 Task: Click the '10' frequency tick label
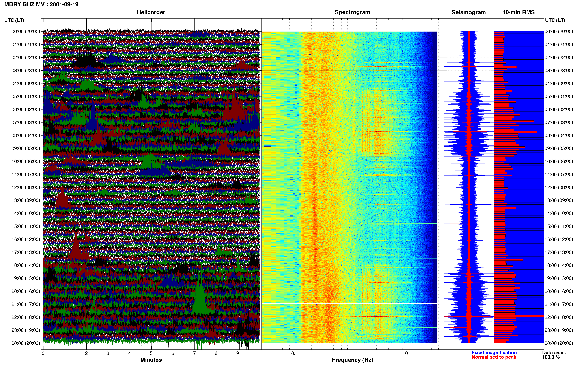405,353
